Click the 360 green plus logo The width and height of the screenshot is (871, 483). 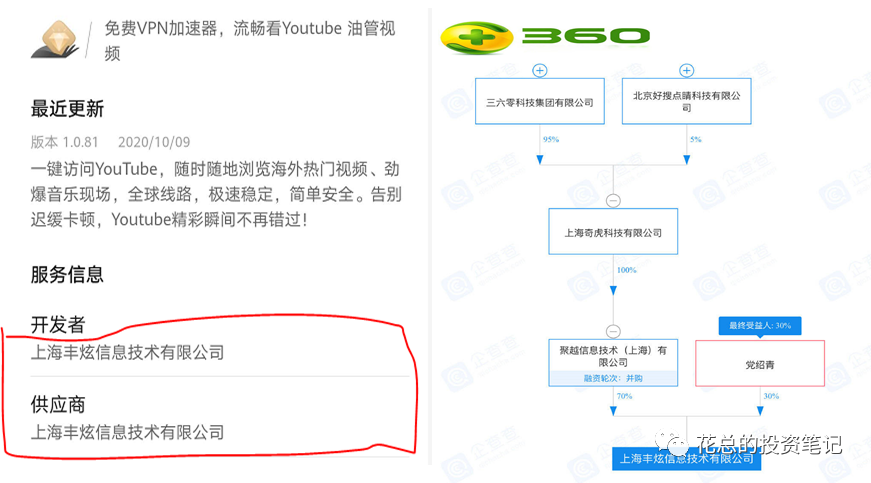pyautogui.click(x=476, y=38)
